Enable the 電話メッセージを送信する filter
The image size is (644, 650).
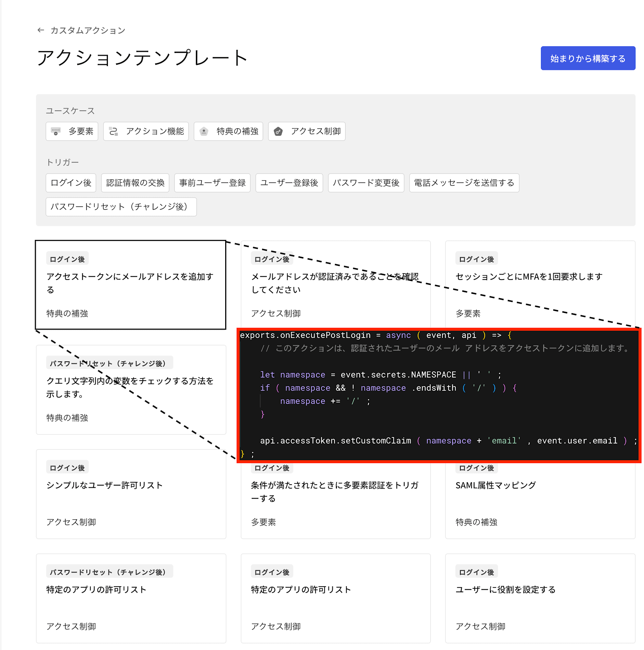click(x=464, y=183)
